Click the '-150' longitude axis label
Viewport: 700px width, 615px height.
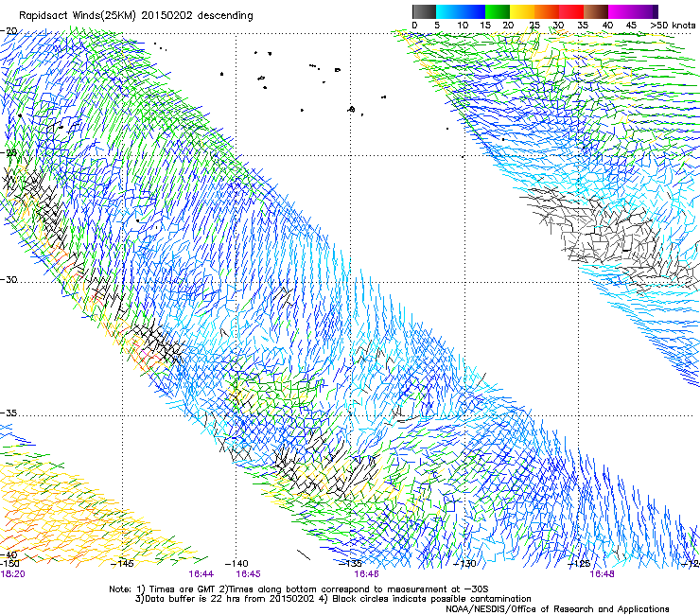pyautogui.click(x=9, y=564)
